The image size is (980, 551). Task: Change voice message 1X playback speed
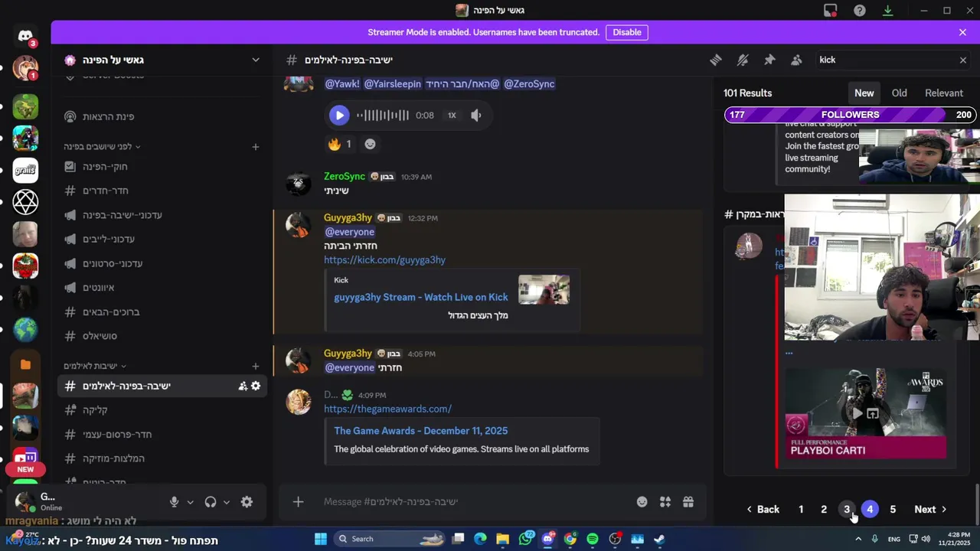point(452,115)
